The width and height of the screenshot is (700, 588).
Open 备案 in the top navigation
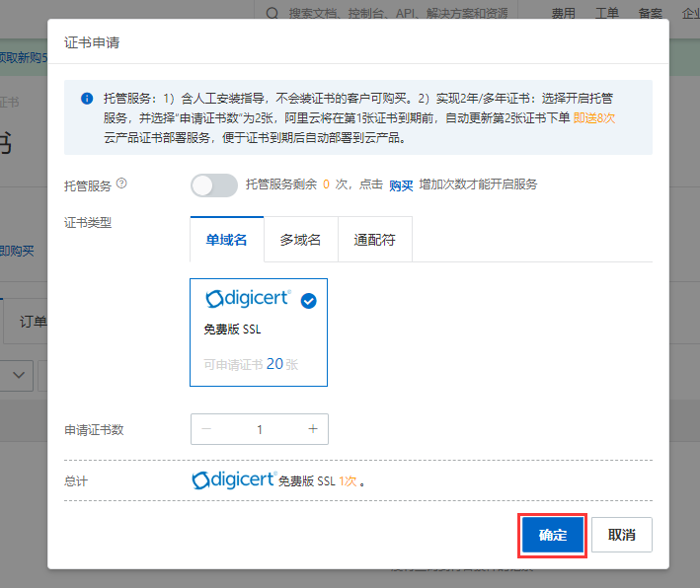click(651, 13)
